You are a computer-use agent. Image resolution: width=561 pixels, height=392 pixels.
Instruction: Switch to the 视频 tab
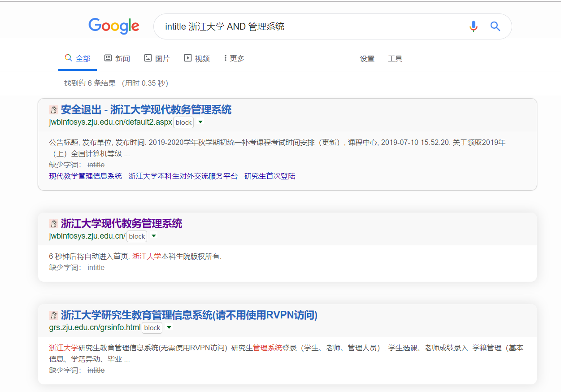click(197, 59)
